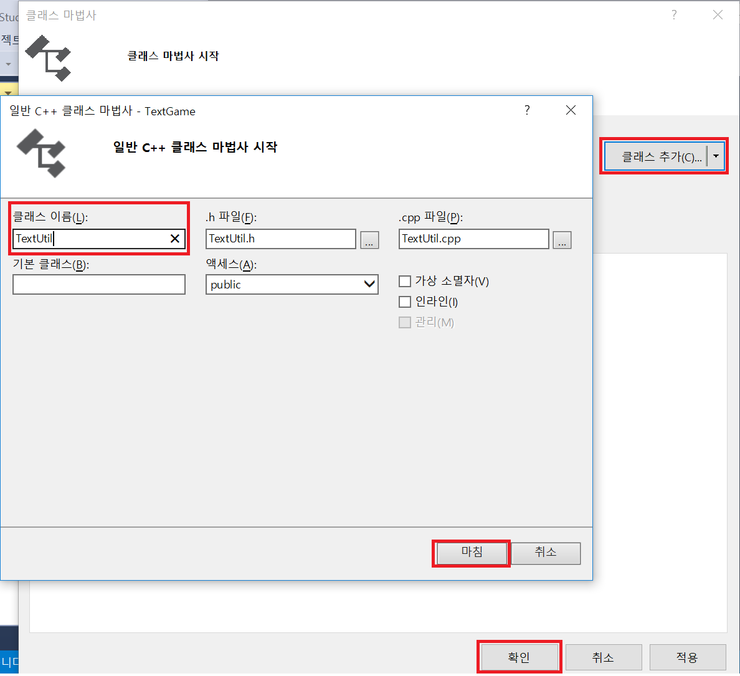740x676 pixels.
Task: Confirm with the 확인 button
Action: [x=518, y=657]
